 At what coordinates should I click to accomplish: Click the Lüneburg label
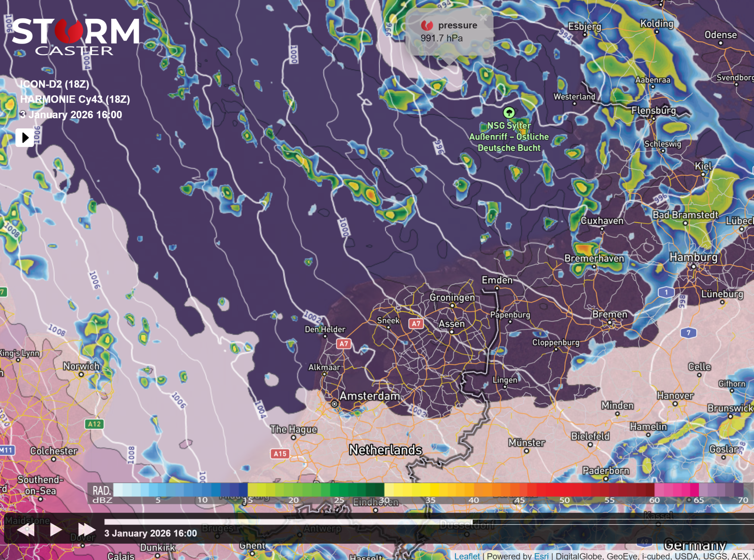pyautogui.click(x=722, y=293)
